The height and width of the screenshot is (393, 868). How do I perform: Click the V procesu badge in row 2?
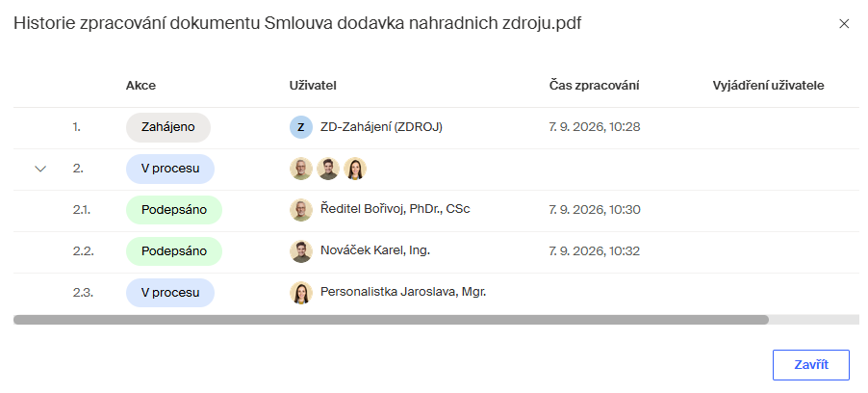[170, 169]
